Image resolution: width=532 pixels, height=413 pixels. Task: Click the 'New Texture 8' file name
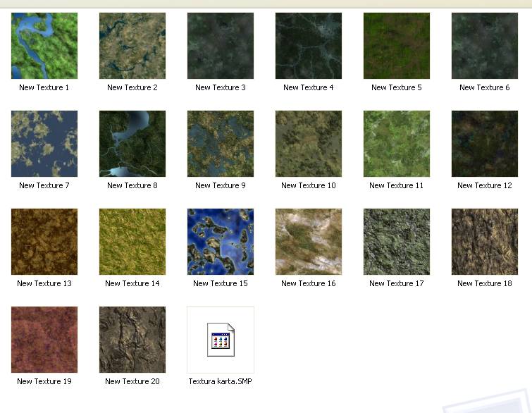pos(132,185)
